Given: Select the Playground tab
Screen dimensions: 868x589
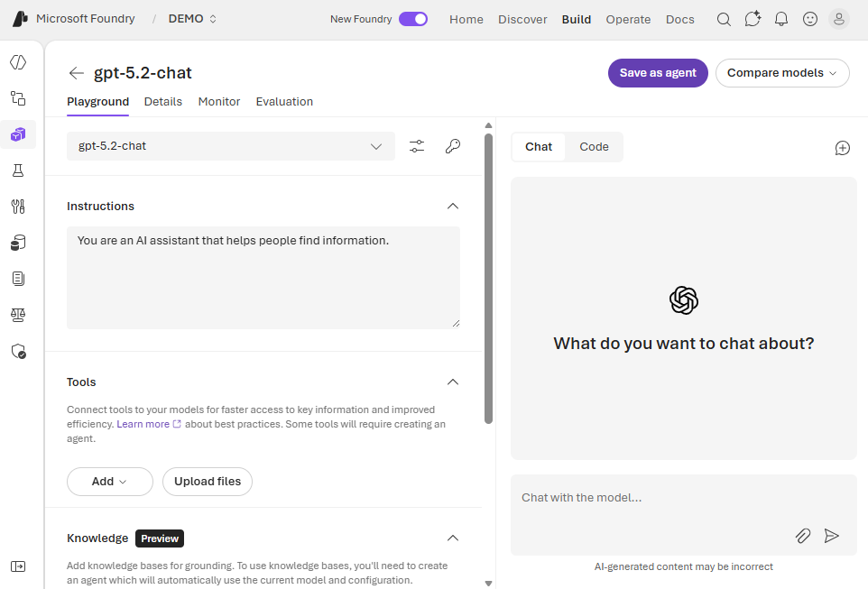Looking at the screenshot, I should 98,102.
